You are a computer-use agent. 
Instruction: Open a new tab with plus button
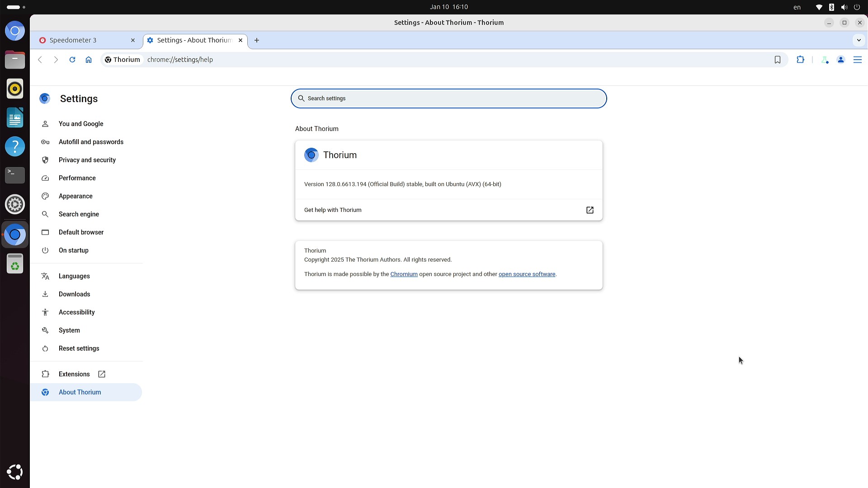point(257,40)
